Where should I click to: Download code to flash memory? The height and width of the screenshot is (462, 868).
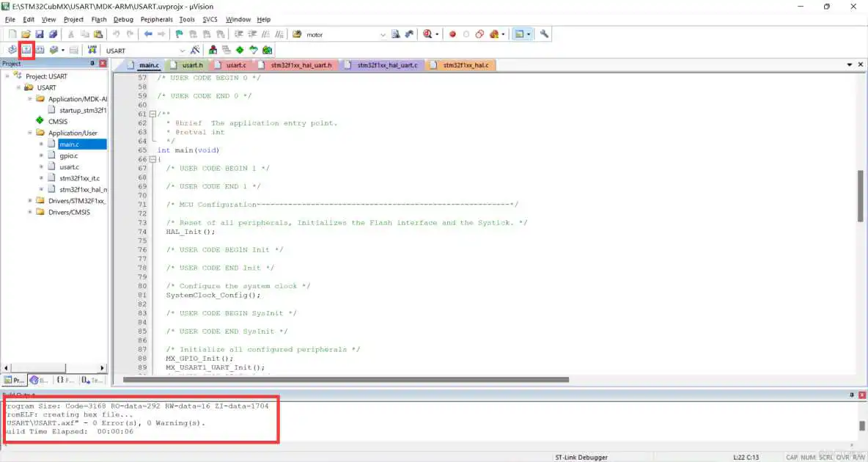92,50
